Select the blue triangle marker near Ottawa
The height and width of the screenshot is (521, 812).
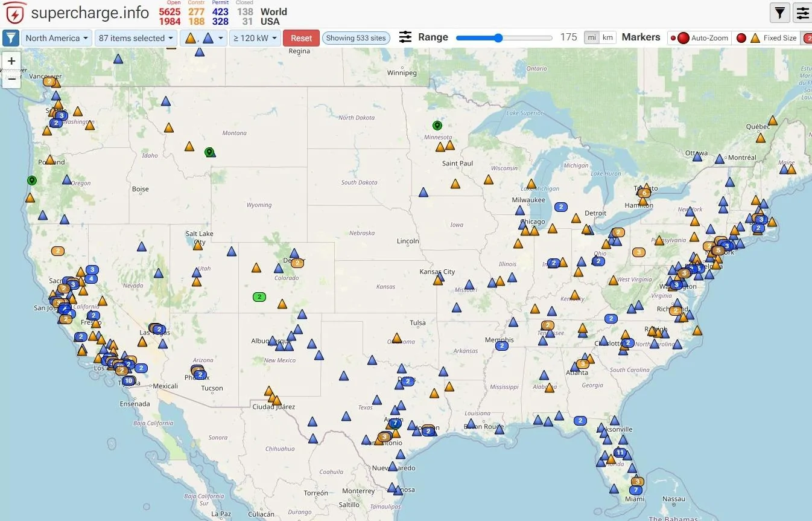(x=697, y=156)
